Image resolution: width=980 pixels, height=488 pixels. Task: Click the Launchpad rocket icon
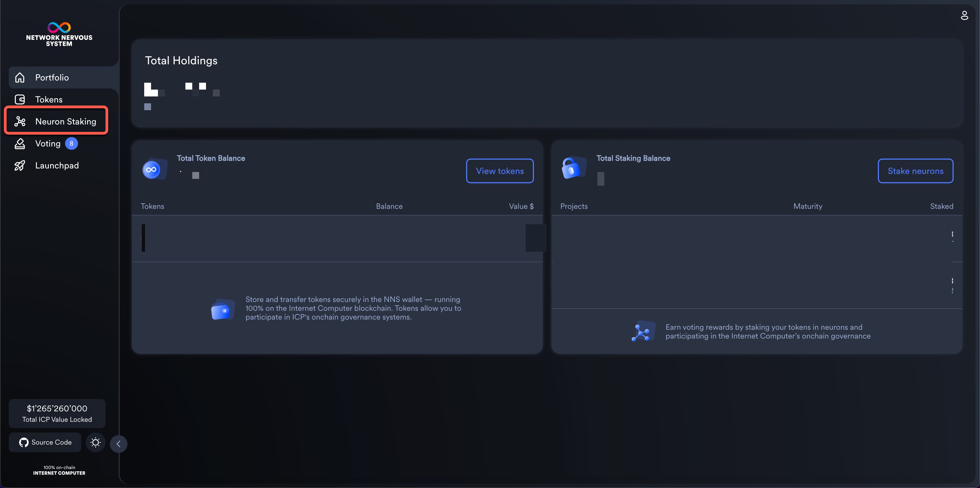(x=20, y=166)
